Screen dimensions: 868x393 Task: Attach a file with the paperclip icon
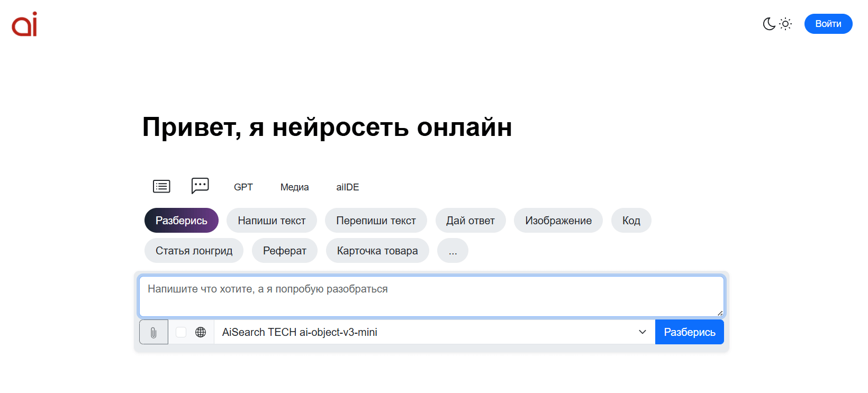(x=153, y=332)
